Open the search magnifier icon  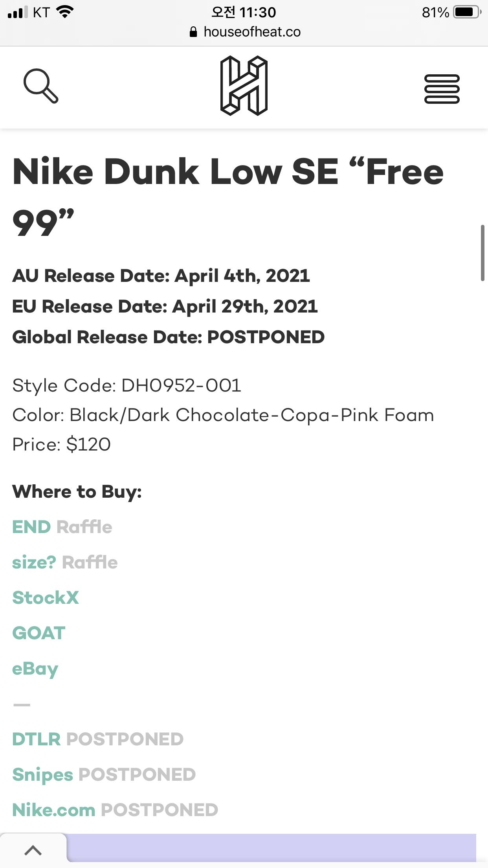(x=41, y=86)
